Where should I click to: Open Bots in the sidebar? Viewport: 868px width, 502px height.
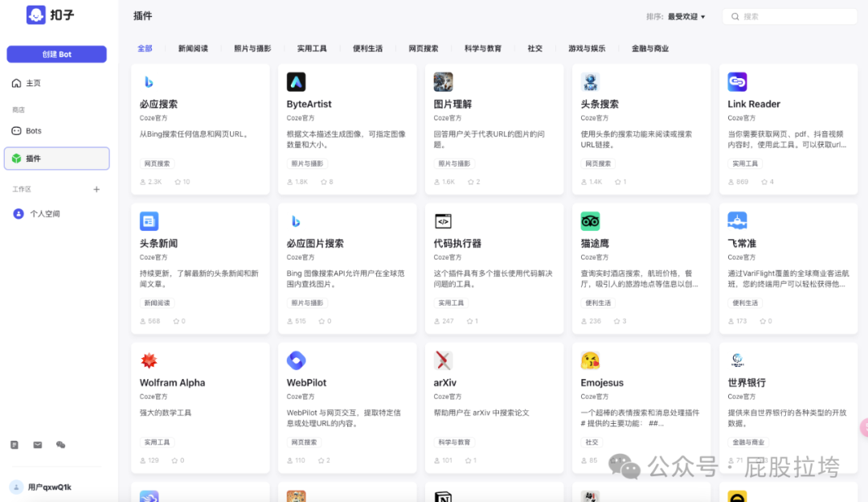[56, 131]
